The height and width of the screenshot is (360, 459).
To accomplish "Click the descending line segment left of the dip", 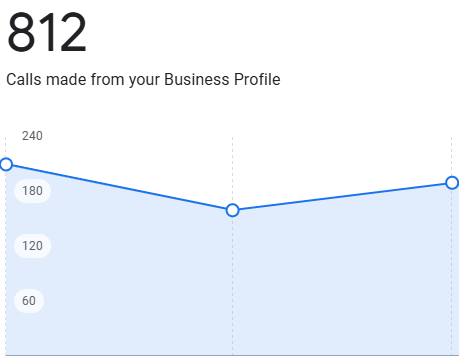I will coord(119,187).
